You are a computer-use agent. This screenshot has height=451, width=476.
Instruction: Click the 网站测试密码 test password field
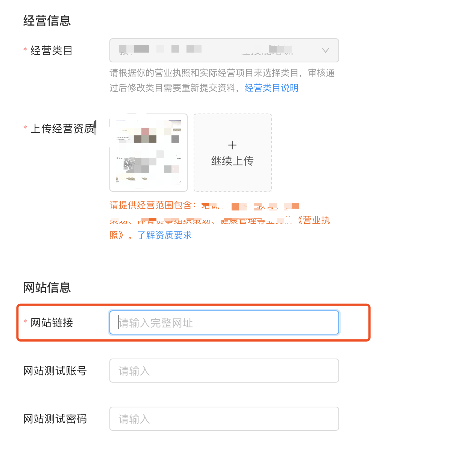coord(224,418)
